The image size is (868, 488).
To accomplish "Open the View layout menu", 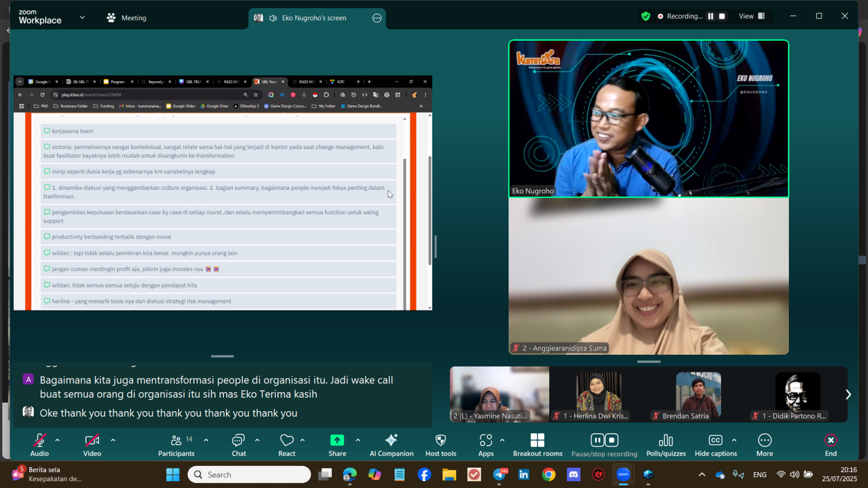I will [752, 16].
